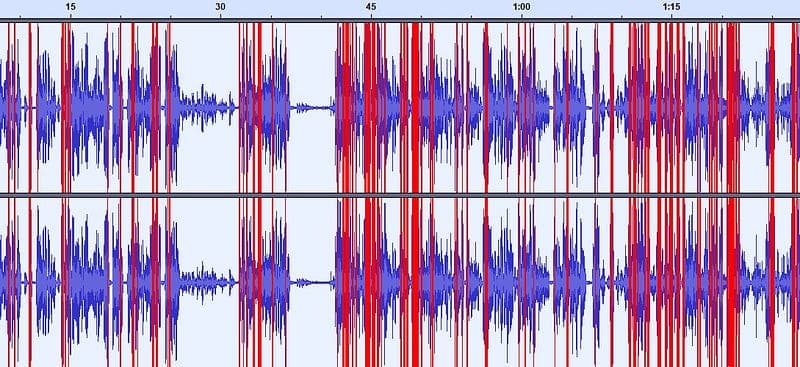This screenshot has width=800, height=367.
Task: Click the 15 second mark on the timeline
Action: coord(70,7)
